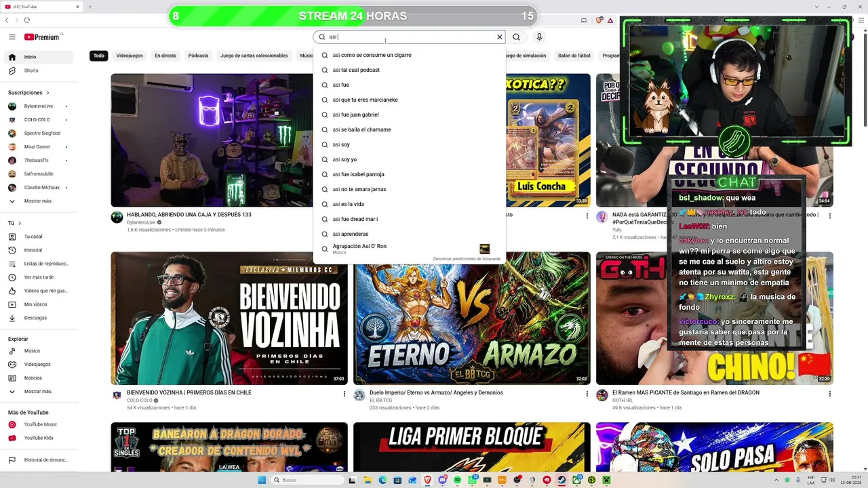Open File Explorer from the taskbar

(368, 480)
